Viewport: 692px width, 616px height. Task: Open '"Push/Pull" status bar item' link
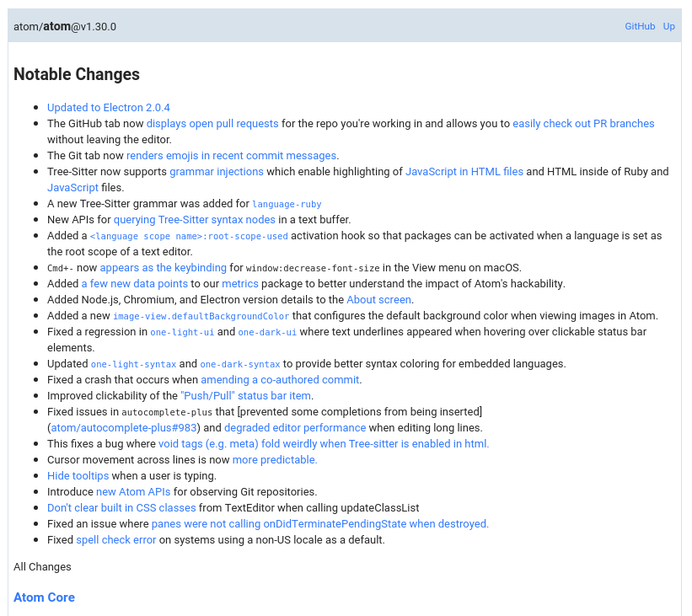click(246, 396)
